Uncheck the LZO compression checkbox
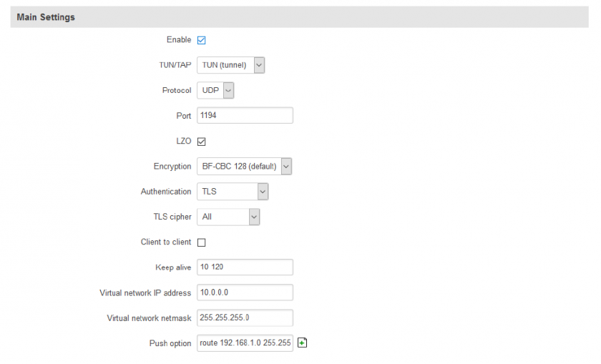The height and width of the screenshot is (364, 601). coord(201,142)
